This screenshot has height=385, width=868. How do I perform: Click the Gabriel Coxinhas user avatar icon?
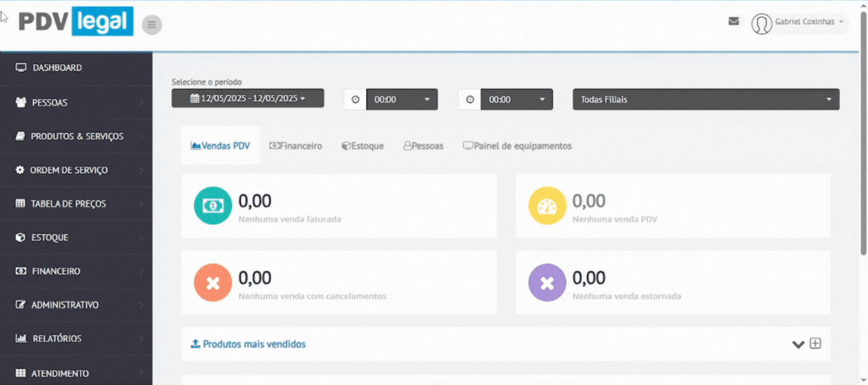click(761, 24)
